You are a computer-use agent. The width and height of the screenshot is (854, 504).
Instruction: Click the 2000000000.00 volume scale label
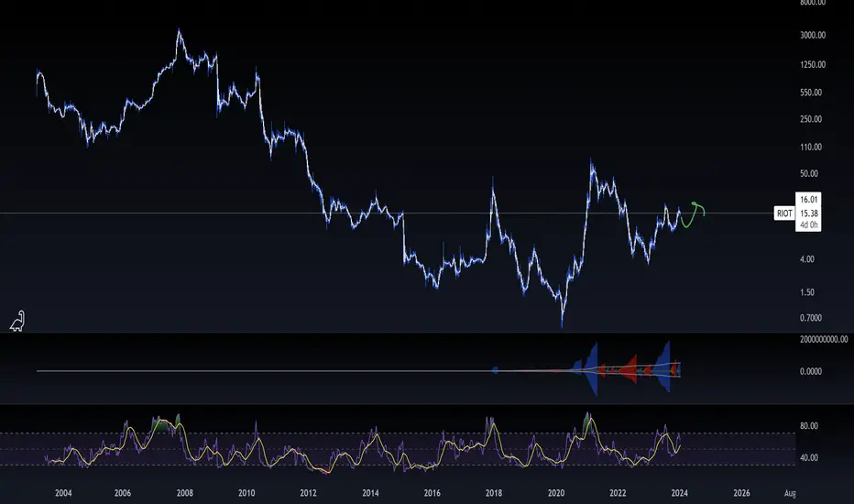(824, 339)
